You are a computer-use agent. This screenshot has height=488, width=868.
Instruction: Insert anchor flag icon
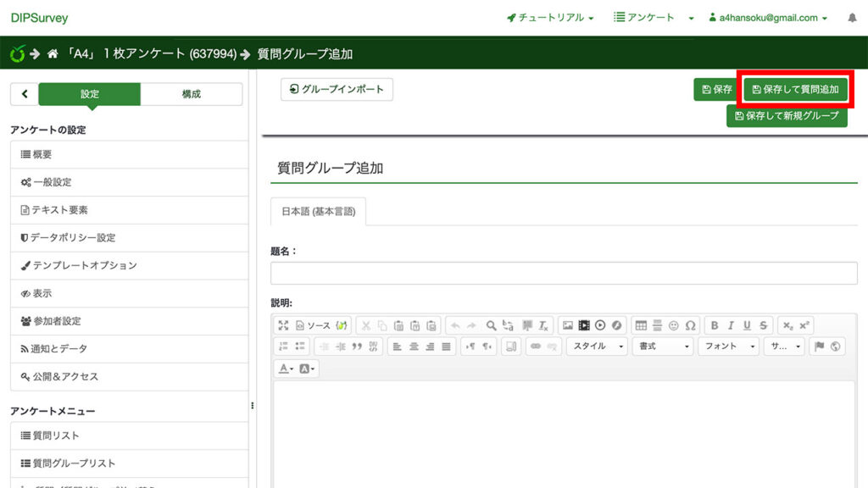coord(820,347)
